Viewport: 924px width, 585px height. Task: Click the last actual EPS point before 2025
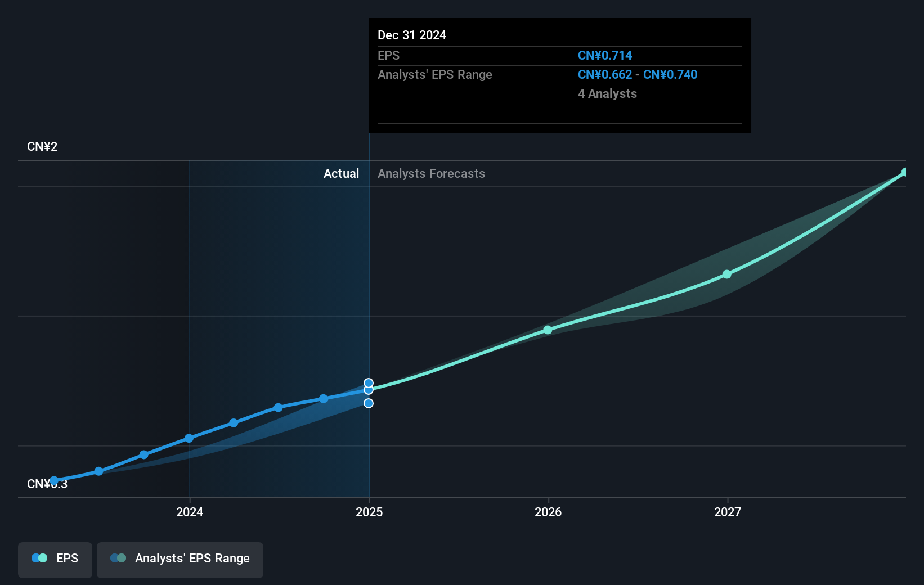(x=324, y=399)
